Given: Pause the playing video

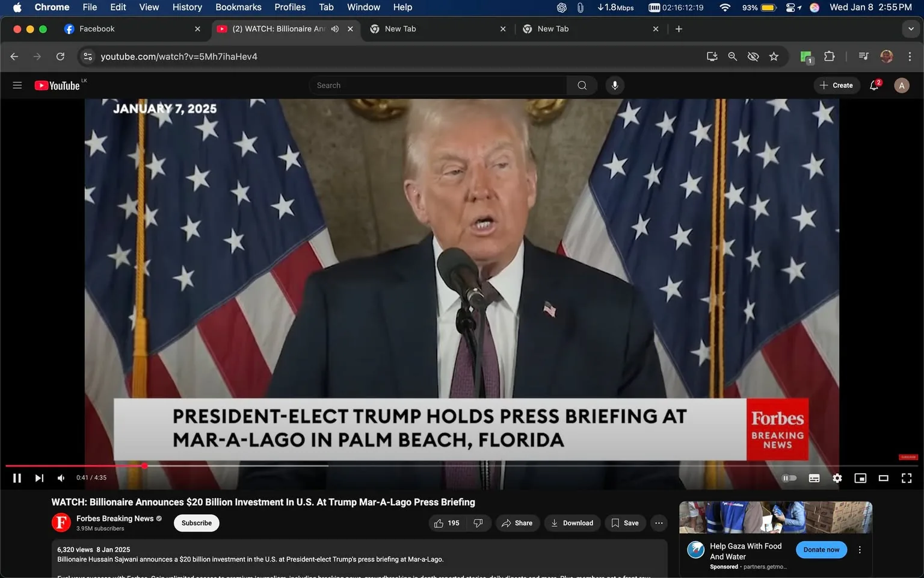Looking at the screenshot, I should [x=16, y=477].
